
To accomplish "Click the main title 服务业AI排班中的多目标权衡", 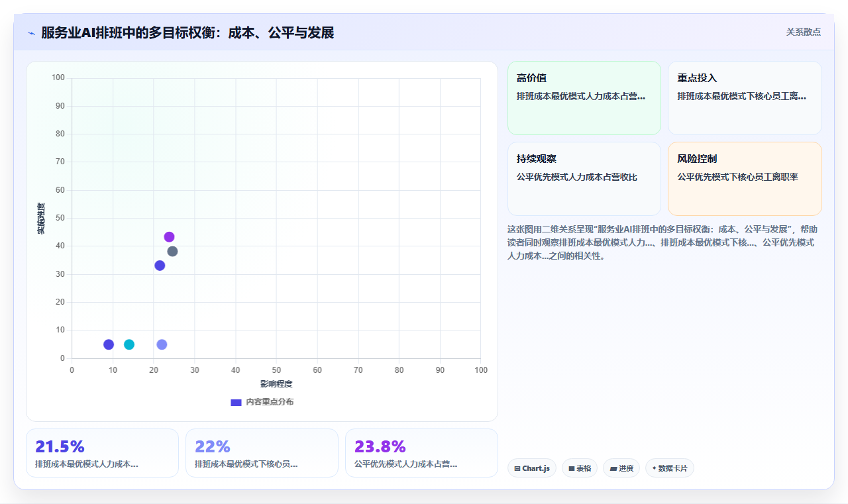I will coord(187,32).
